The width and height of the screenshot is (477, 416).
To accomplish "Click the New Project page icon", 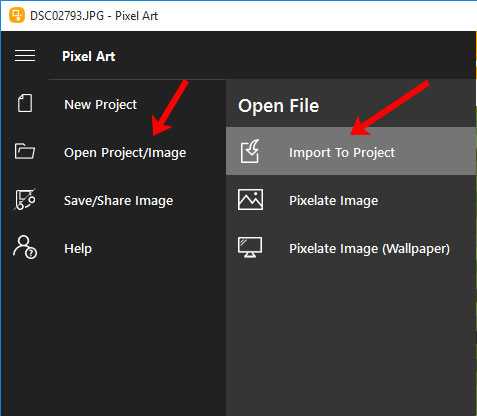I will coord(25,103).
